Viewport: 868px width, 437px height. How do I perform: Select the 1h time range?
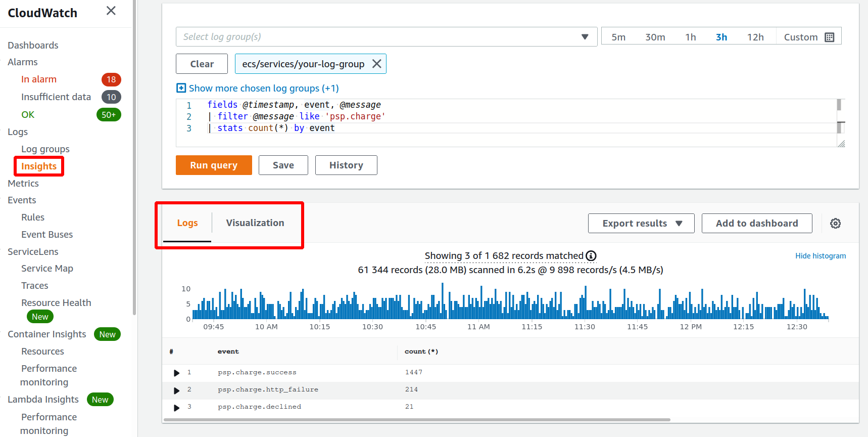click(691, 37)
